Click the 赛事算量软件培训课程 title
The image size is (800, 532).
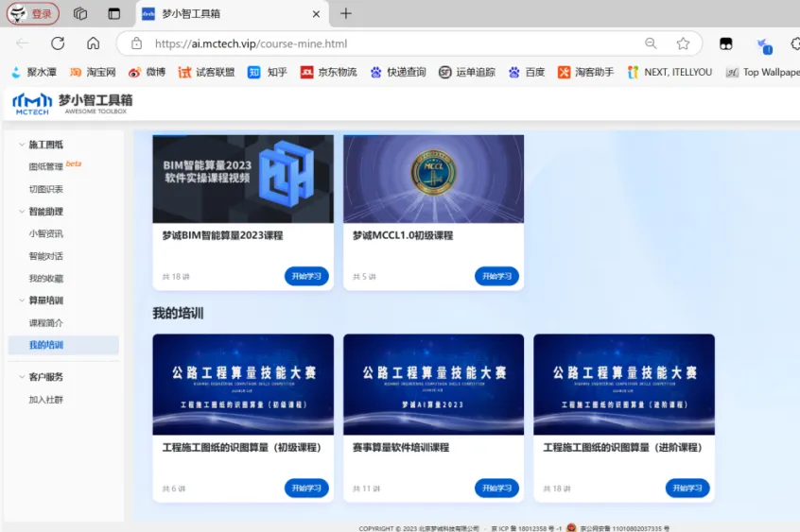click(401, 448)
